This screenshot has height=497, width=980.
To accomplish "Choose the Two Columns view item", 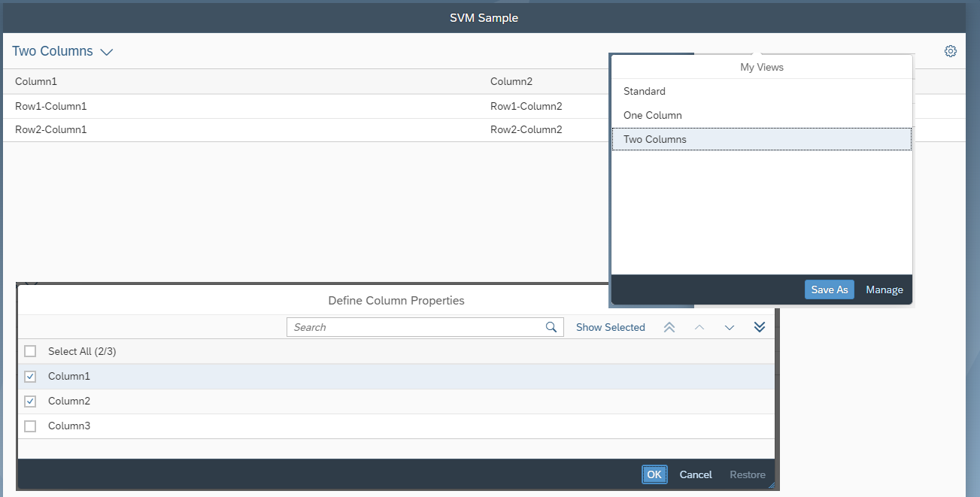I will [762, 139].
